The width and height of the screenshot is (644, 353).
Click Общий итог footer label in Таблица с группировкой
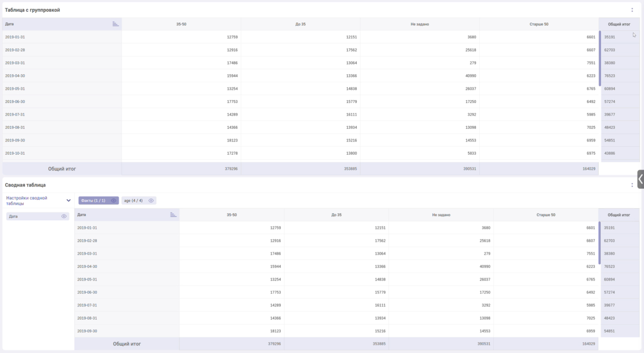pyautogui.click(x=62, y=169)
